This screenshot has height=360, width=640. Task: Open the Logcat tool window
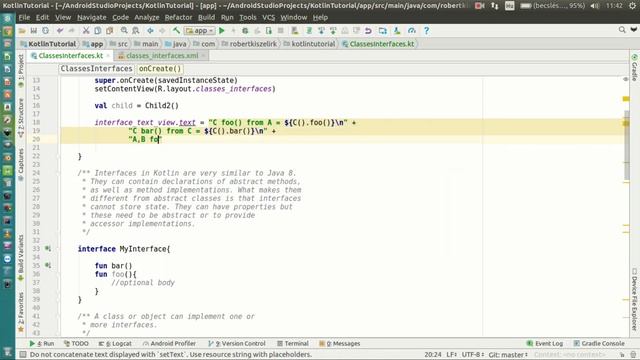pyautogui.click(x=115, y=344)
